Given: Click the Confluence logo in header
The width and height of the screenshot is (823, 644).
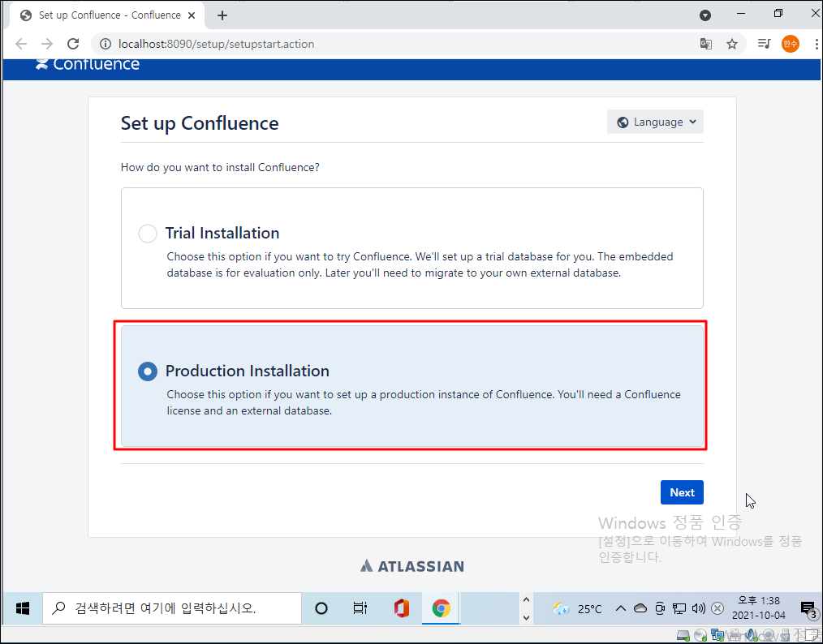Looking at the screenshot, I should (x=87, y=64).
